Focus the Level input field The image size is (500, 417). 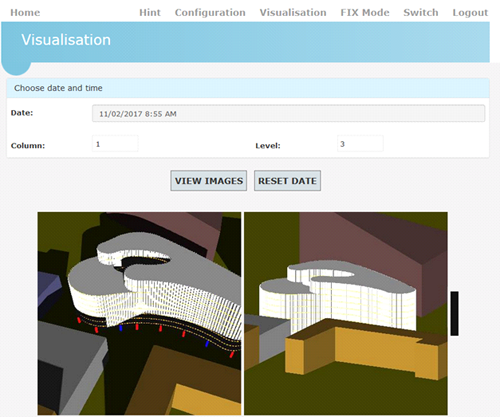point(360,144)
